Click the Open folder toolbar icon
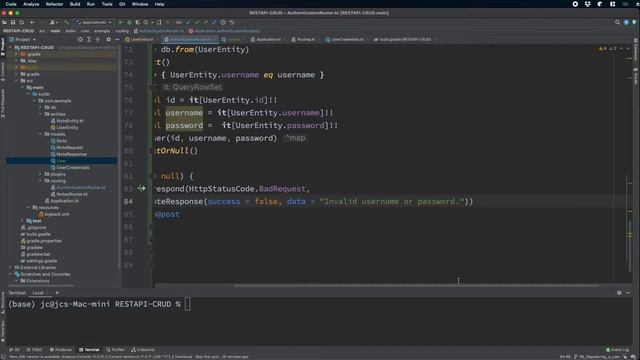The width and height of the screenshot is (640, 360). point(4,22)
